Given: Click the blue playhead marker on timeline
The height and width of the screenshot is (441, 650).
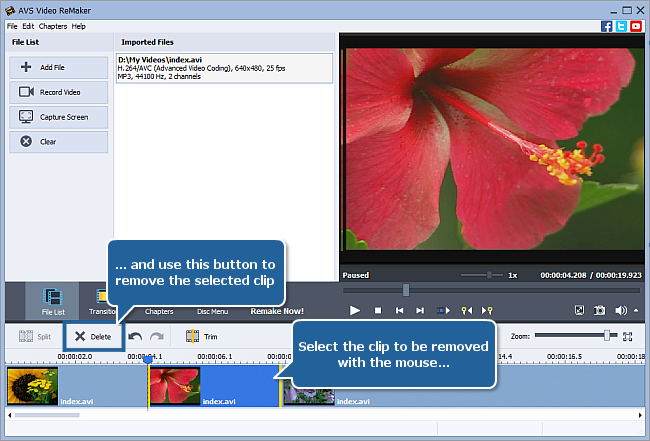Looking at the screenshot, I should point(148,360).
